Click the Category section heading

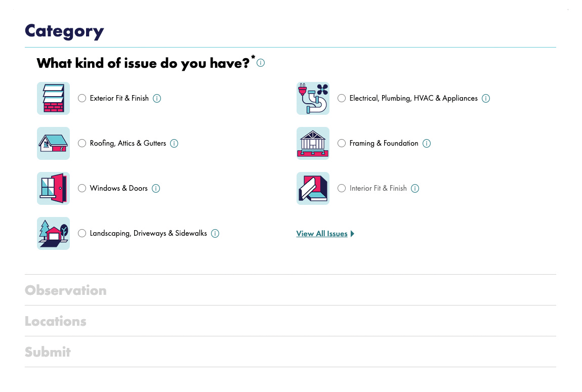(x=64, y=31)
